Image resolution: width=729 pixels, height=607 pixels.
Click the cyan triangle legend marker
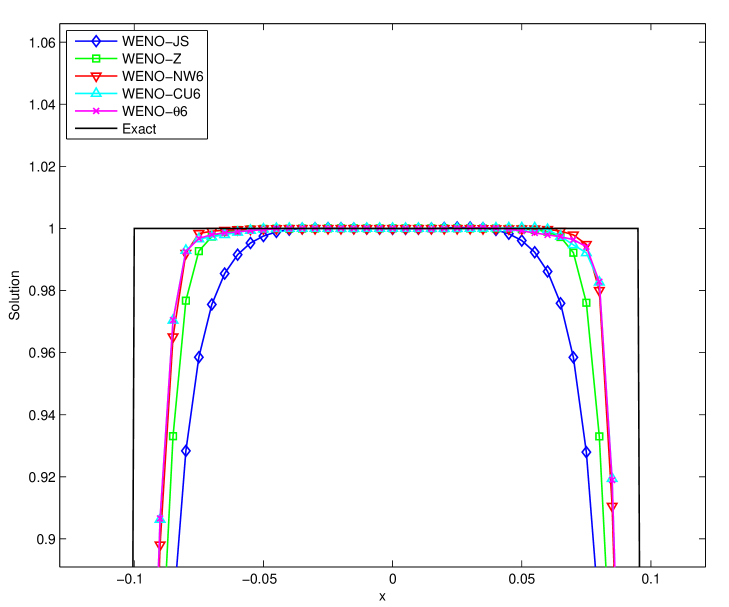pyautogui.click(x=96, y=93)
